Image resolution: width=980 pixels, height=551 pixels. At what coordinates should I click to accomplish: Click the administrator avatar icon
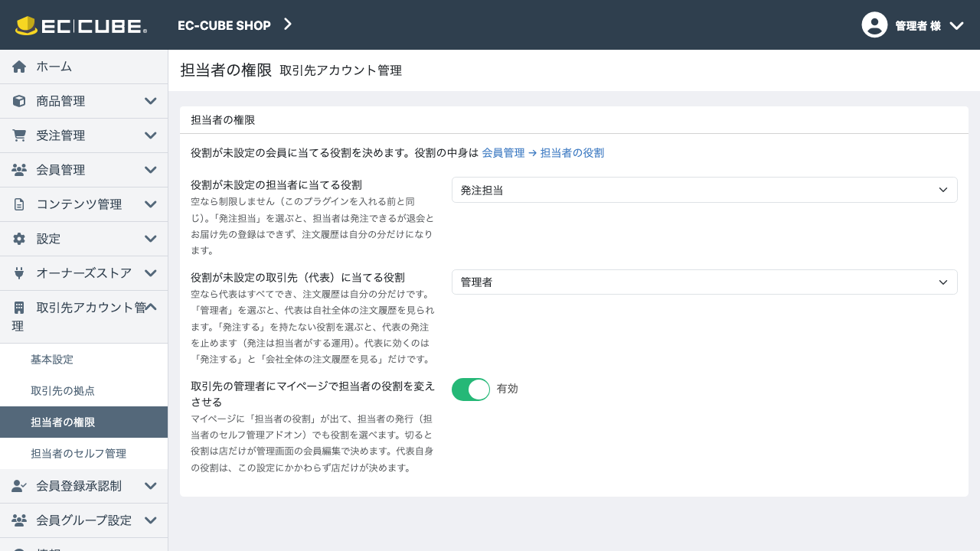(874, 24)
